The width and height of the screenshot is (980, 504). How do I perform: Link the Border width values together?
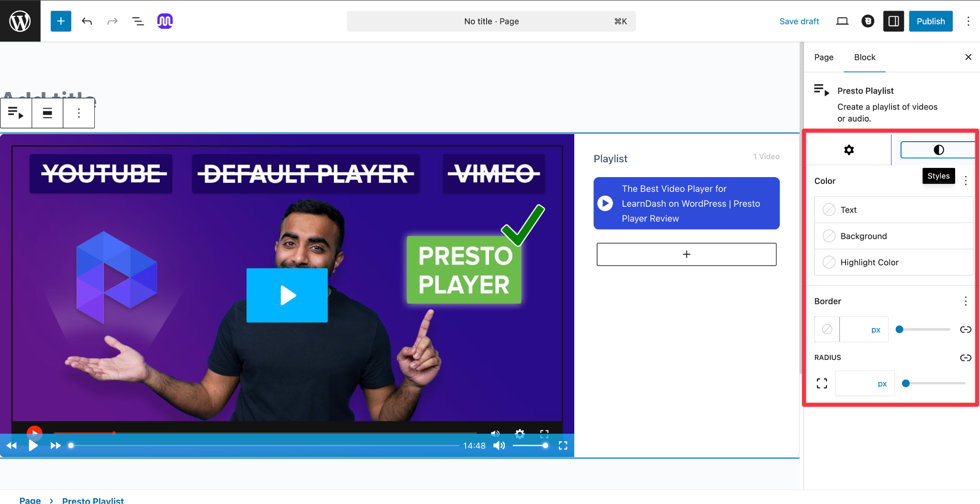(x=966, y=329)
